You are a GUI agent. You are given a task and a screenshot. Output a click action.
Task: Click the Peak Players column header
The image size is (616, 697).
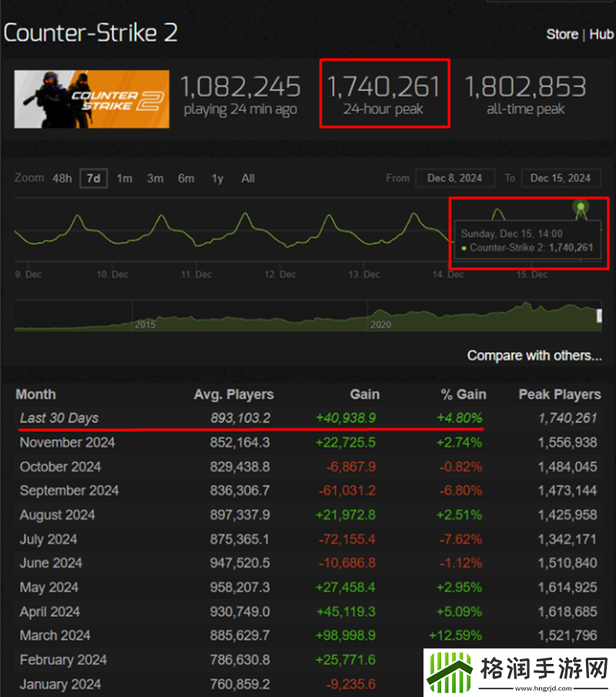(x=559, y=394)
